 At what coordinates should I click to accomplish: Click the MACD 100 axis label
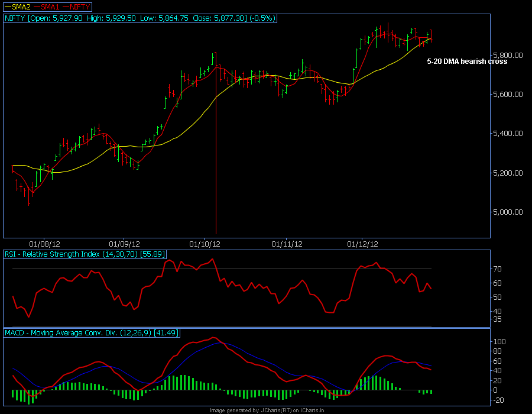pyautogui.click(x=499, y=342)
